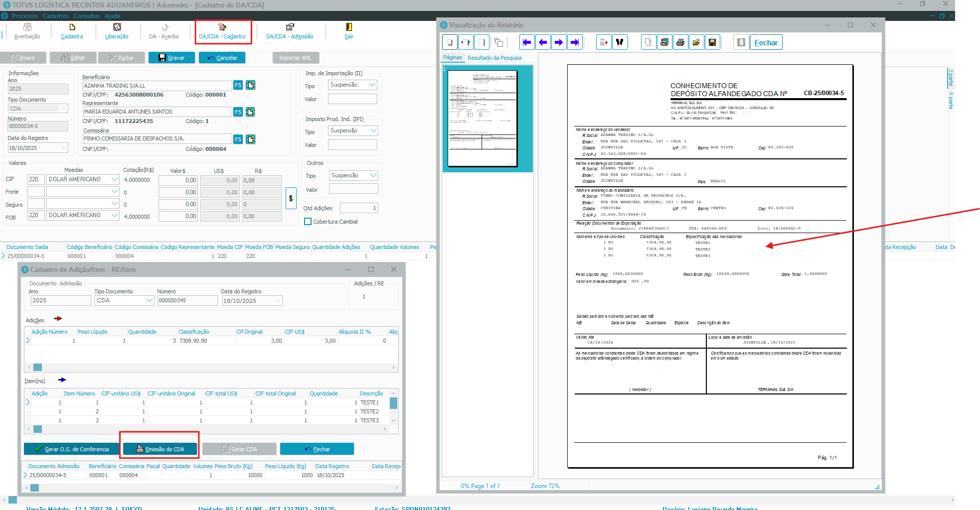
Task: Switch to the Páginas tab
Action: pos(453,57)
